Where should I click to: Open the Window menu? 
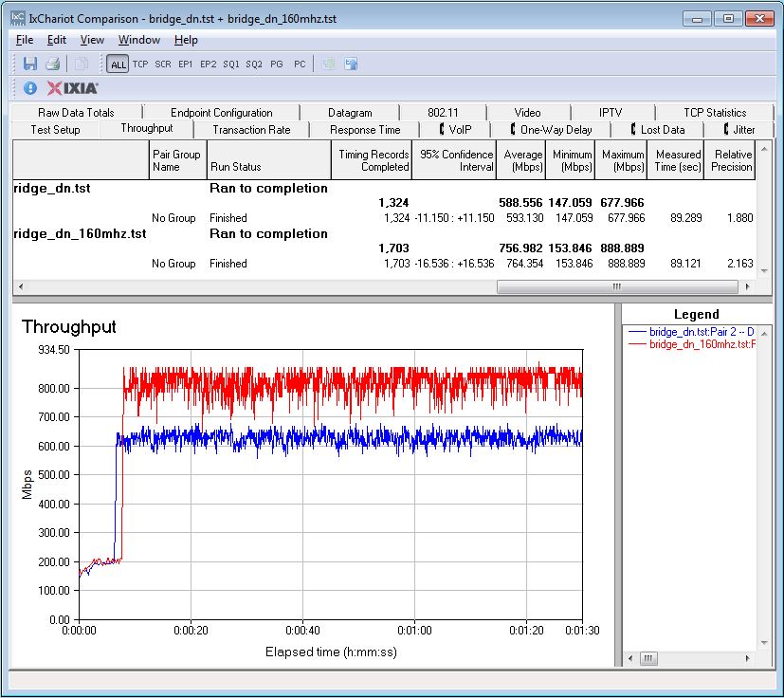139,40
